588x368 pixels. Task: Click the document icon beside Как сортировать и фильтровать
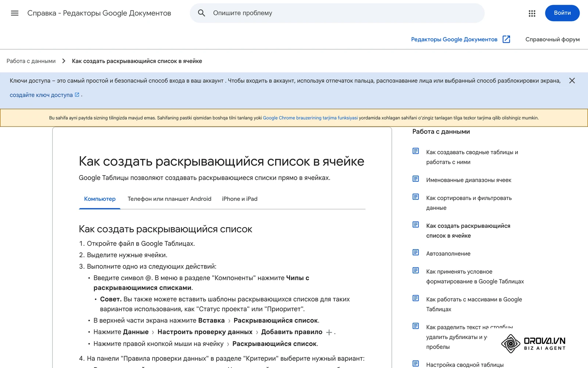[x=416, y=197]
